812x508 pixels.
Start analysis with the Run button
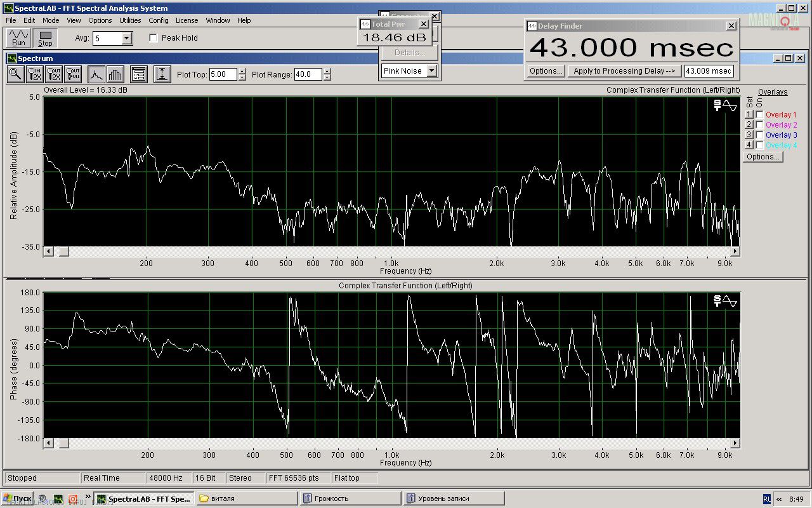click(19, 38)
